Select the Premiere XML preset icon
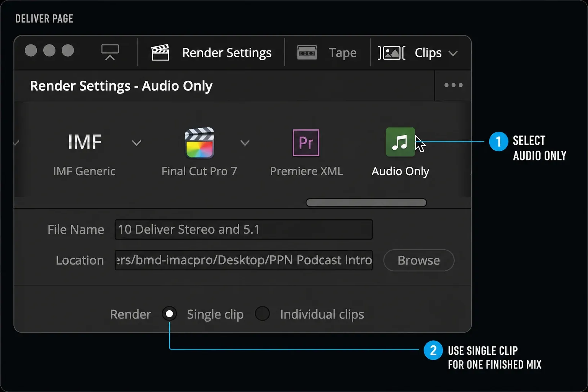 pos(306,143)
